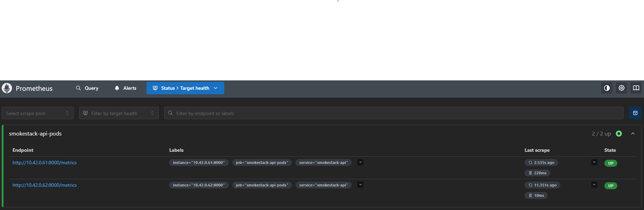Image resolution: width=644 pixels, height=210 pixels.
Task: Focus the Filter by endpoint or labels field
Action: point(394,113)
